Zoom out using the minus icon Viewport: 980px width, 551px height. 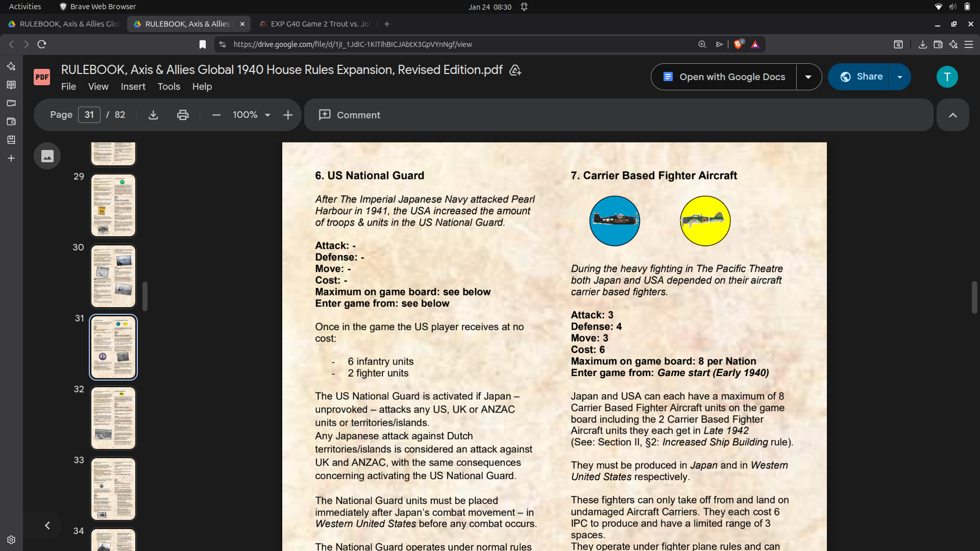tap(216, 115)
